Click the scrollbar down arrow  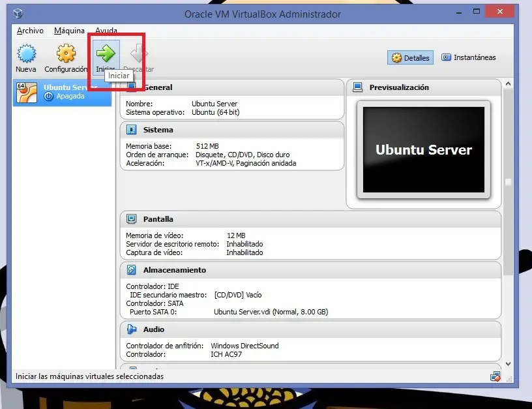[508, 364]
